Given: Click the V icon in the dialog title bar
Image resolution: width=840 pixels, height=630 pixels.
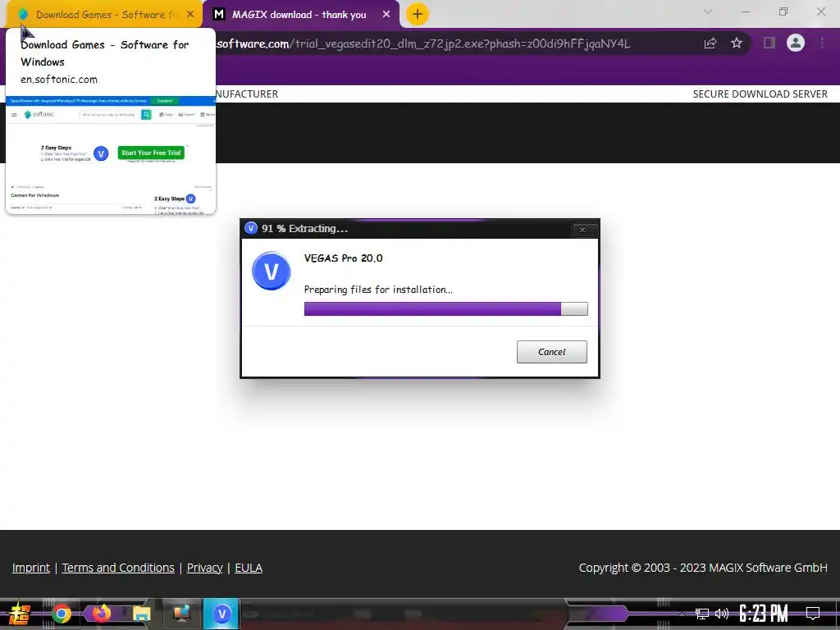Looking at the screenshot, I should [251, 229].
